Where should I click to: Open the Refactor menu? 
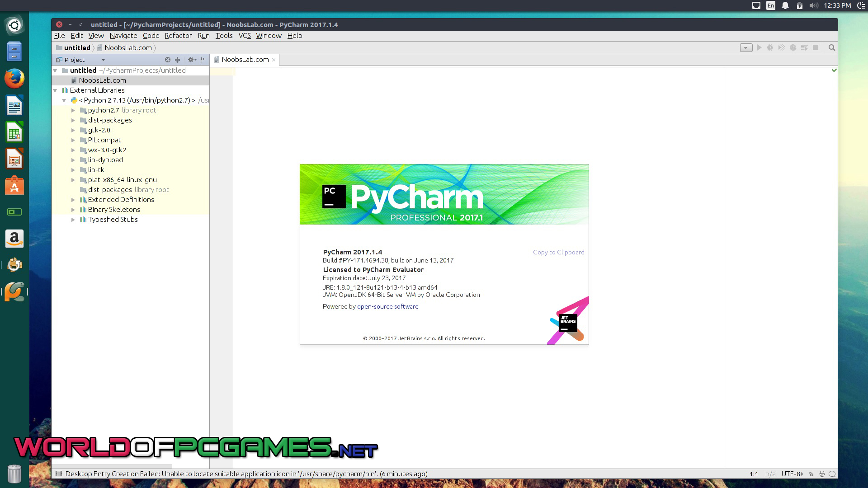pyautogui.click(x=178, y=36)
